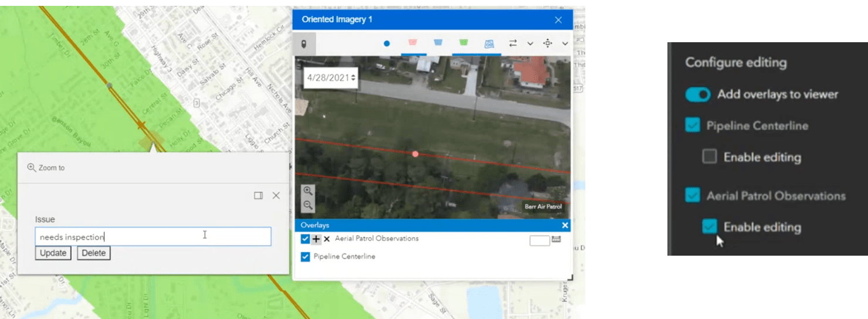This screenshot has height=319, width=868.
Task: Click the swap arrows navigation icon
Action: tap(513, 43)
